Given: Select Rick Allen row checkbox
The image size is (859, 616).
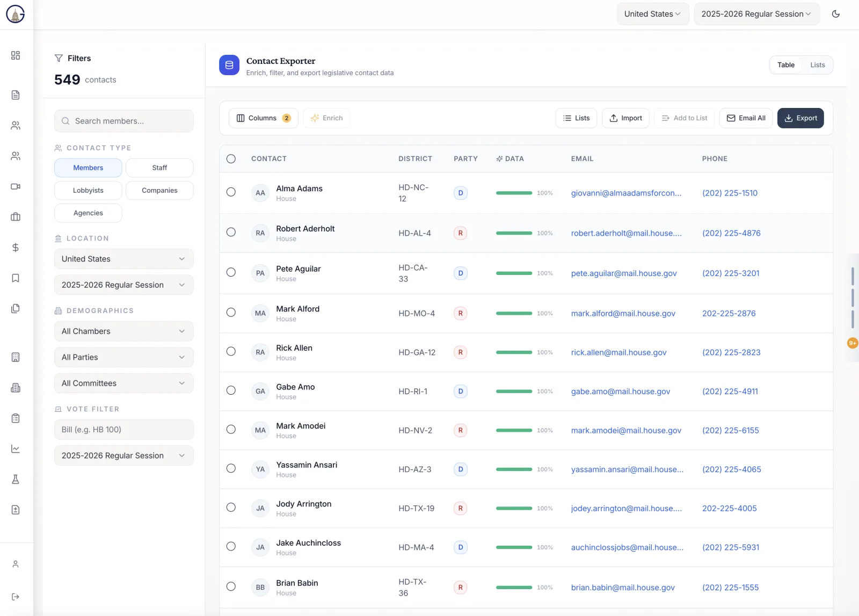Looking at the screenshot, I should (x=231, y=351).
